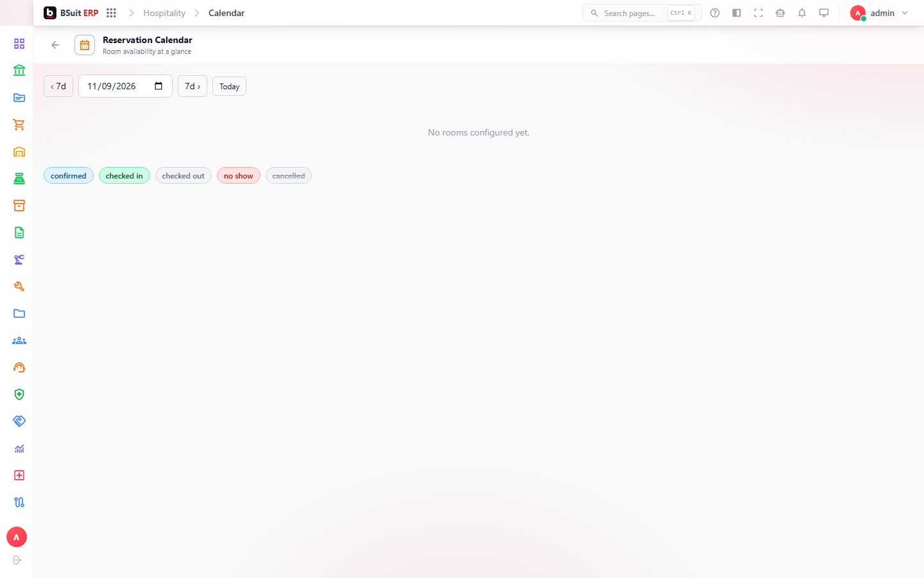Open the headset support module icon
924x578 pixels.
pos(19,367)
